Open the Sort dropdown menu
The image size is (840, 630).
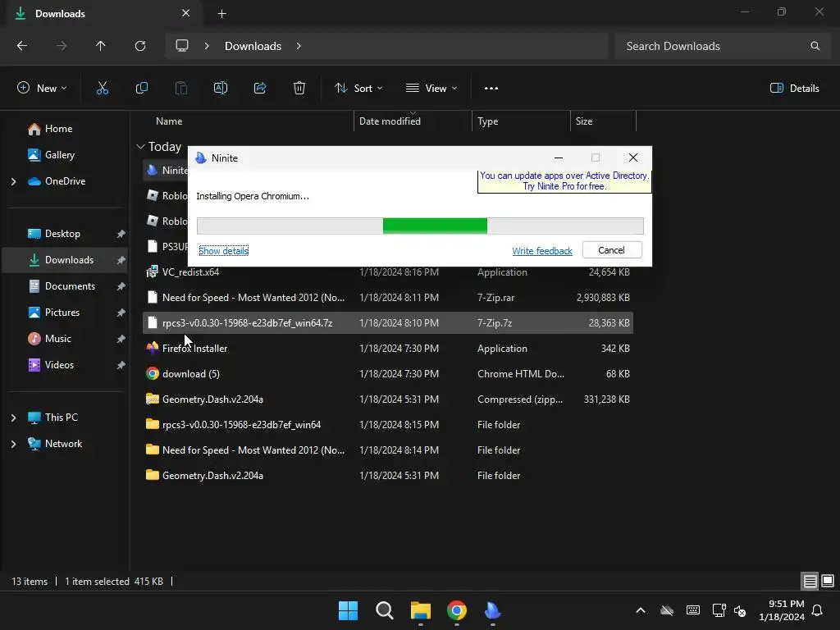[x=358, y=89]
